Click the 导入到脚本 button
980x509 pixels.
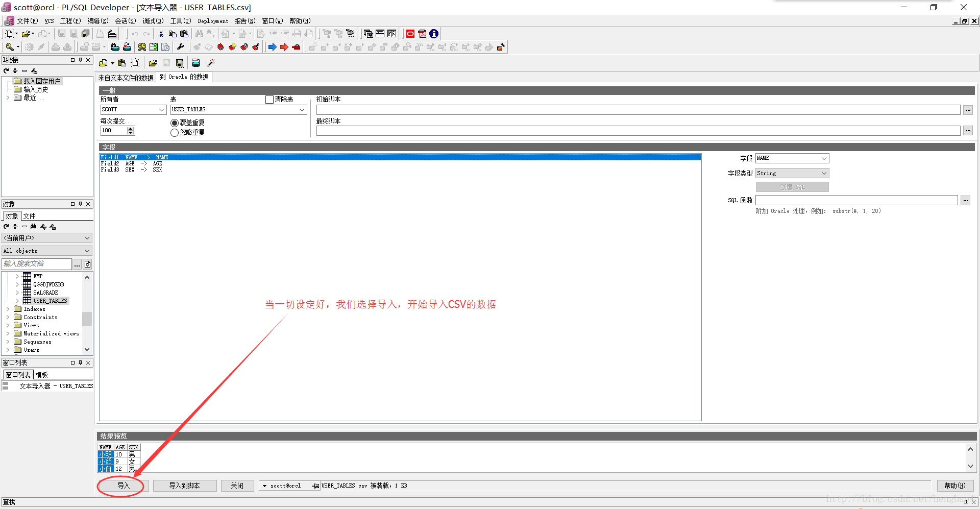[185, 486]
